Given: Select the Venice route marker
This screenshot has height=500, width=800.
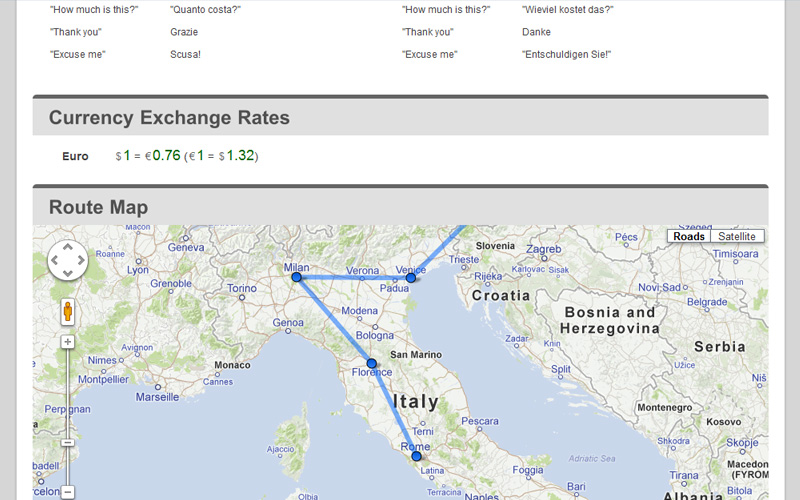Looking at the screenshot, I should coord(411,278).
